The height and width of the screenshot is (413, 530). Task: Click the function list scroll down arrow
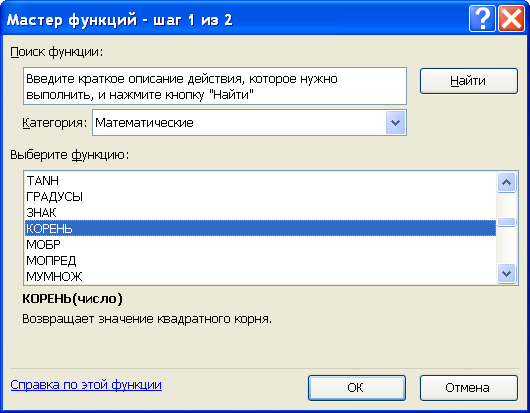click(506, 273)
